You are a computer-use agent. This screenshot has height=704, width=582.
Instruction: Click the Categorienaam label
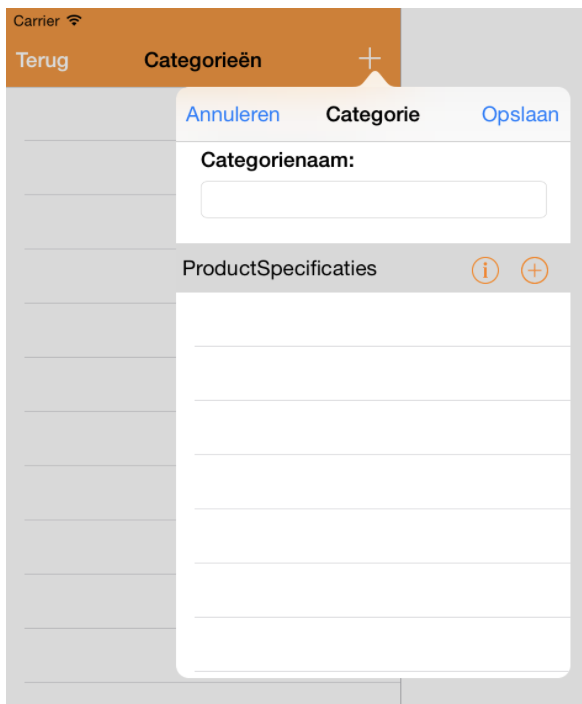click(278, 160)
